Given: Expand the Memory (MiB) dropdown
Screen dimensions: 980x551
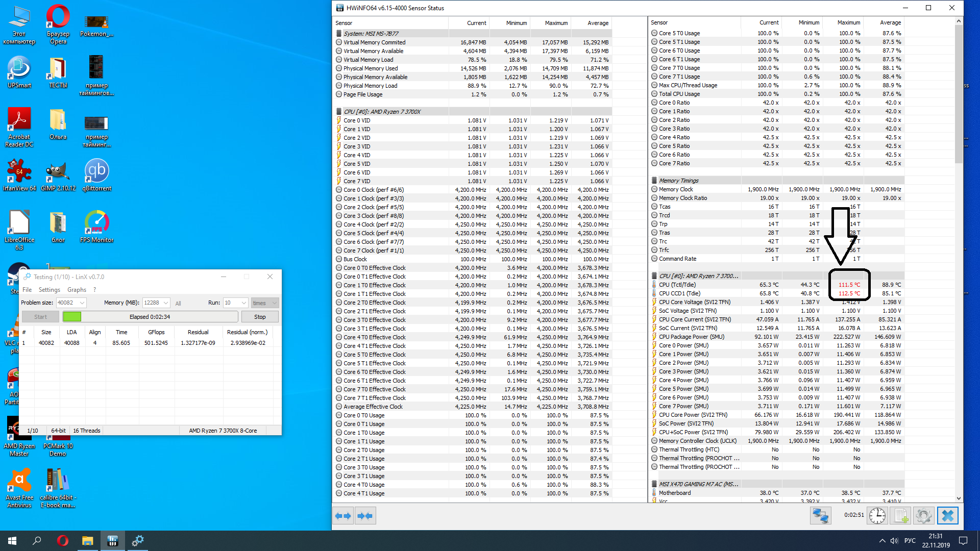Looking at the screenshot, I should pos(166,303).
